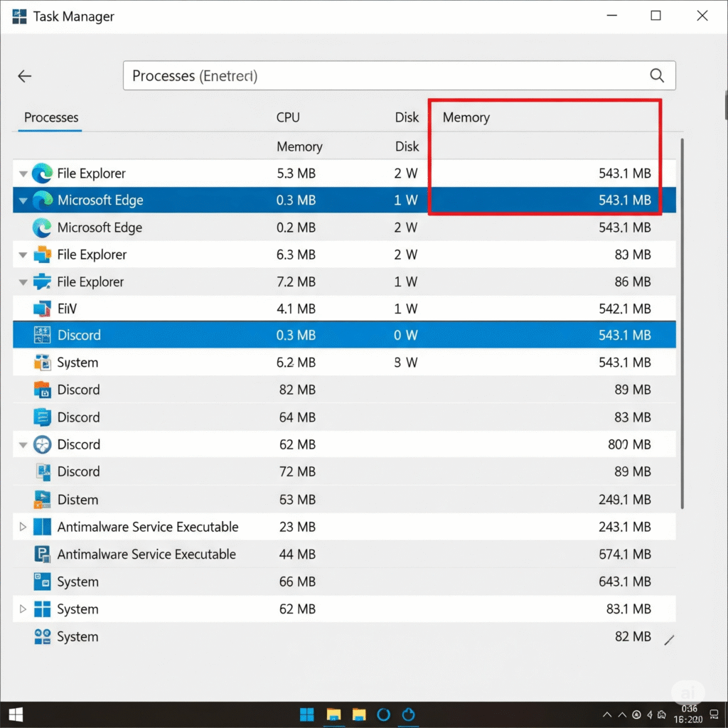Click the Discord application icon
This screenshot has height=728, width=728.
[41, 335]
